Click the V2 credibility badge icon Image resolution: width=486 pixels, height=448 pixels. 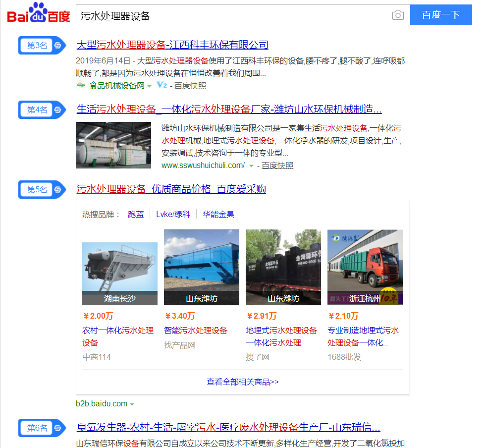coord(162,85)
